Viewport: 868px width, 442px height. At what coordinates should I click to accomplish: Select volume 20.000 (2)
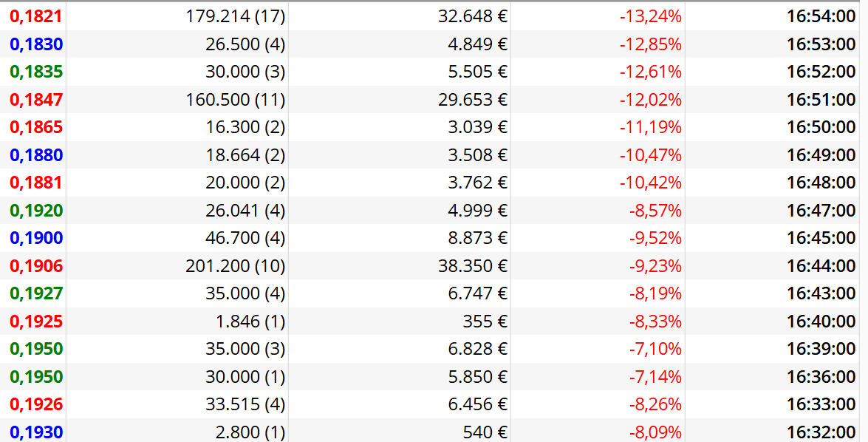click(x=245, y=183)
